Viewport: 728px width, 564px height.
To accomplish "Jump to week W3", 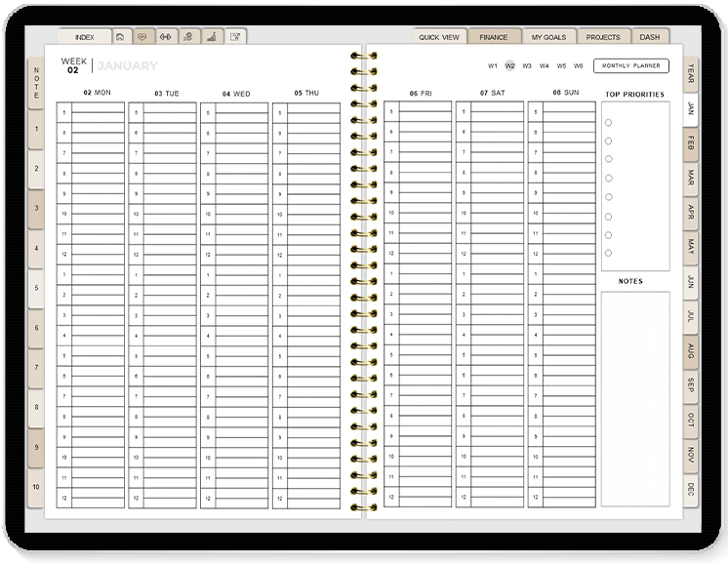I will (527, 66).
